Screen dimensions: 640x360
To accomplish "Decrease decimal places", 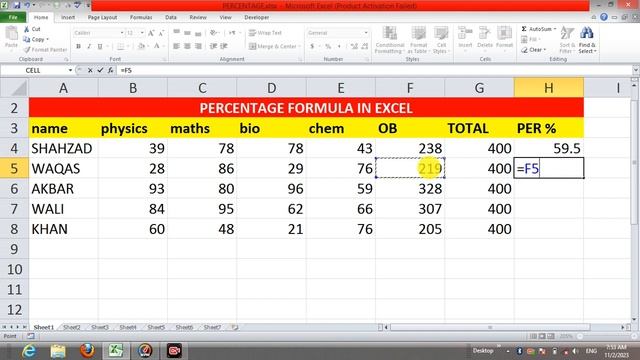I will [365, 47].
